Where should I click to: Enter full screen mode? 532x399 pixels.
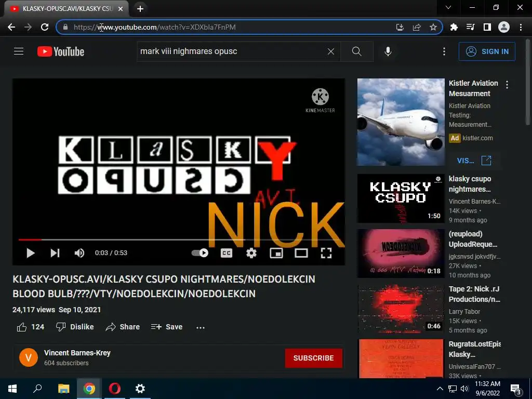pyautogui.click(x=326, y=253)
